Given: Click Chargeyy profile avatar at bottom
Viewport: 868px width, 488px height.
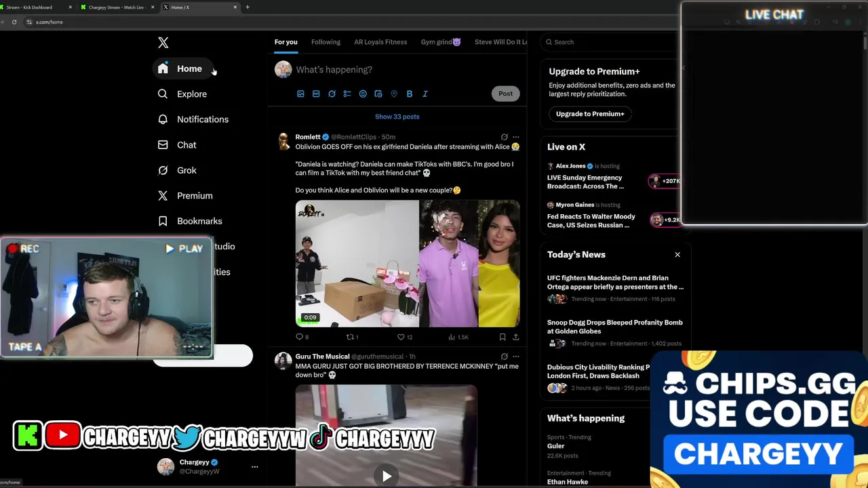Looking at the screenshot, I should tap(165, 466).
